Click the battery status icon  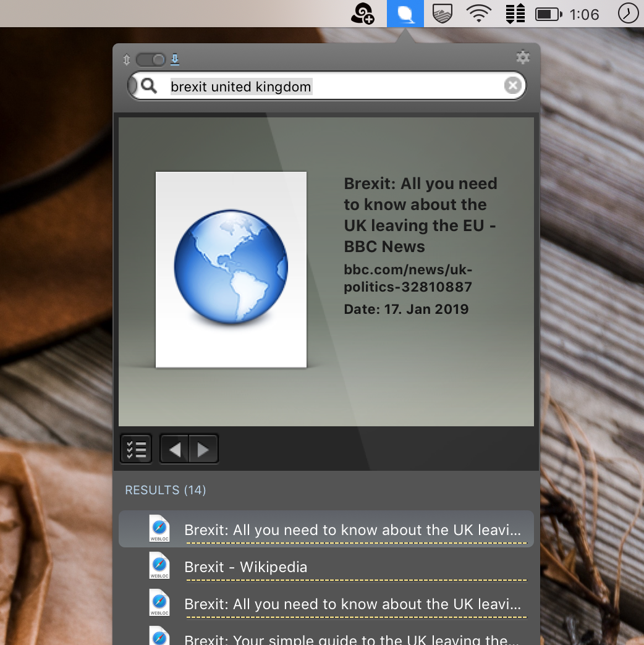[x=549, y=14]
